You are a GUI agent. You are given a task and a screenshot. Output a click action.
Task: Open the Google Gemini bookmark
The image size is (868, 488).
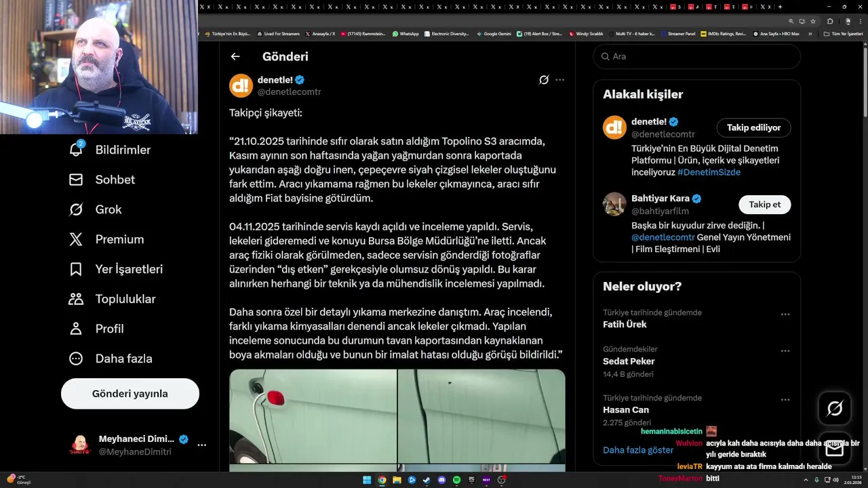pos(494,33)
